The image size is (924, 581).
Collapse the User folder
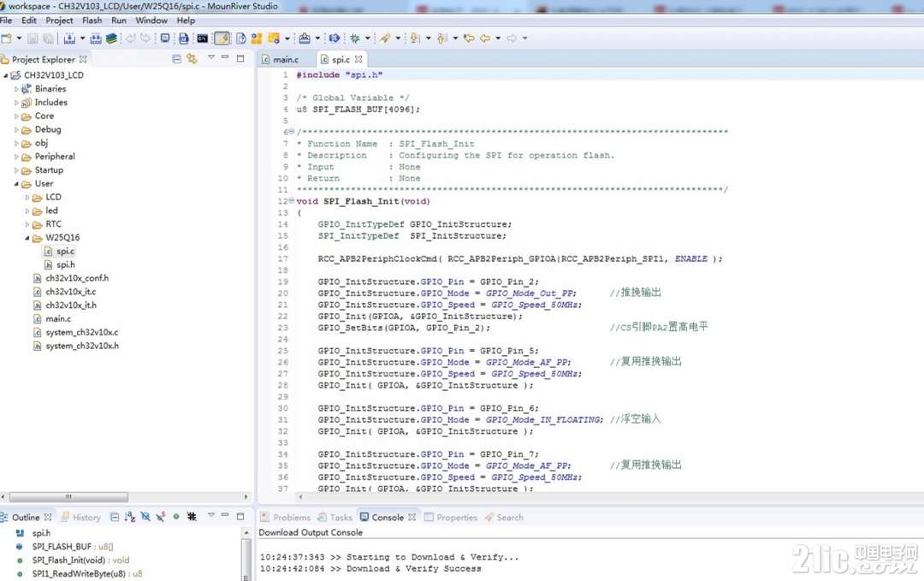pyautogui.click(x=16, y=184)
